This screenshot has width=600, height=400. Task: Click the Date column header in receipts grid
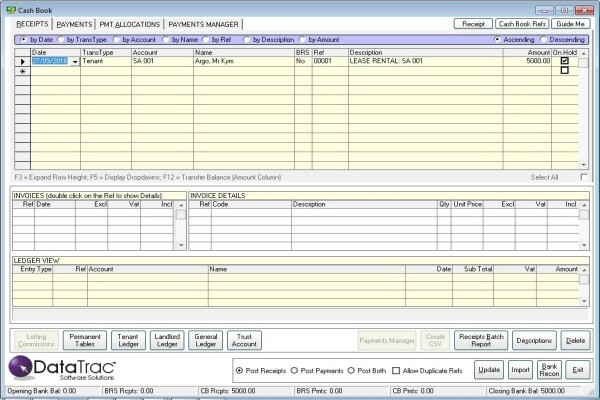pyautogui.click(x=55, y=52)
